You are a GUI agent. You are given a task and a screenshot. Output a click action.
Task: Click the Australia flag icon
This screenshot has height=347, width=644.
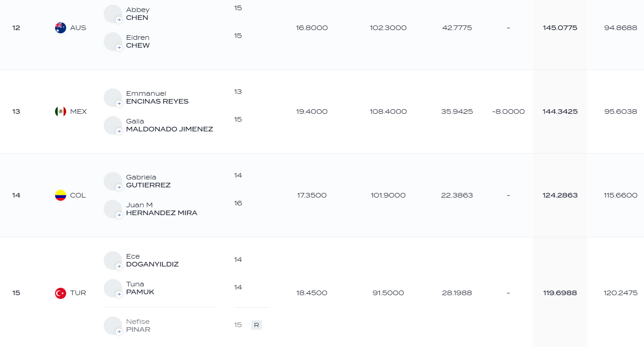pos(61,28)
